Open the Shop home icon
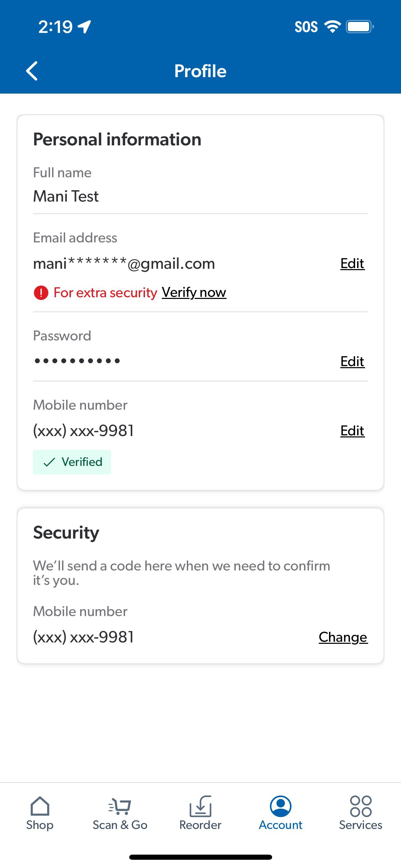The height and width of the screenshot is (868, 401). pos(40,806)
